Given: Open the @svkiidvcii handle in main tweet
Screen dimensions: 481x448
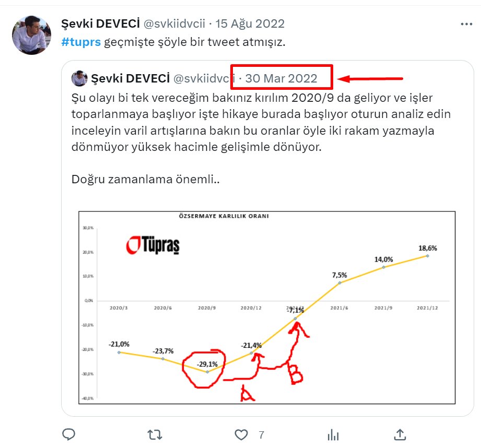Looking at the screenshot, I should coord(174,23).
